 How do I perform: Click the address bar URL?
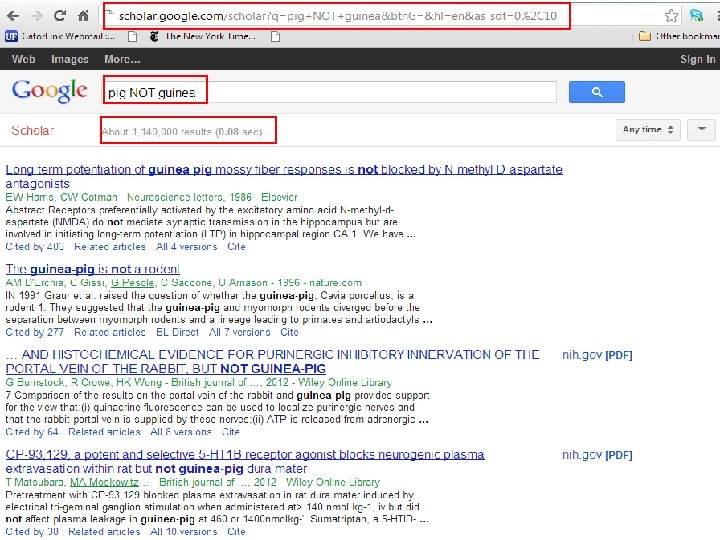pos(338,16)
